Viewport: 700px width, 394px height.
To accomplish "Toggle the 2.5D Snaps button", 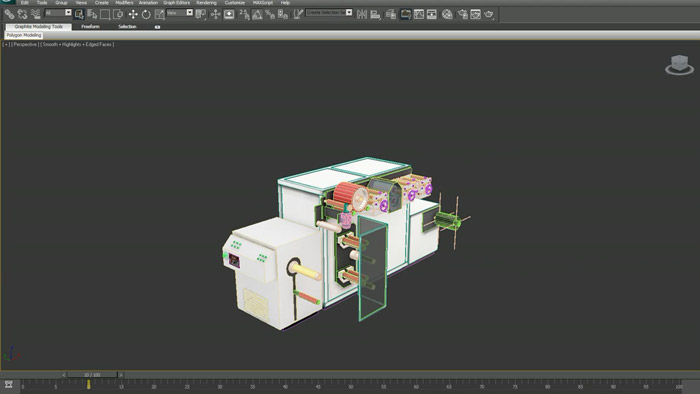I will [244, 14].
